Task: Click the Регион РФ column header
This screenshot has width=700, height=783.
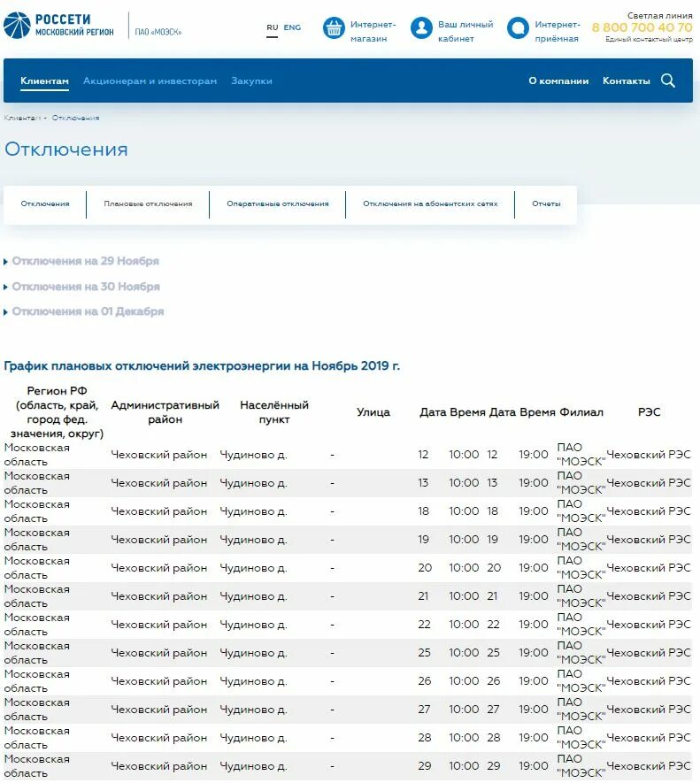Action: pyautogui.click(x=57, y=412)
